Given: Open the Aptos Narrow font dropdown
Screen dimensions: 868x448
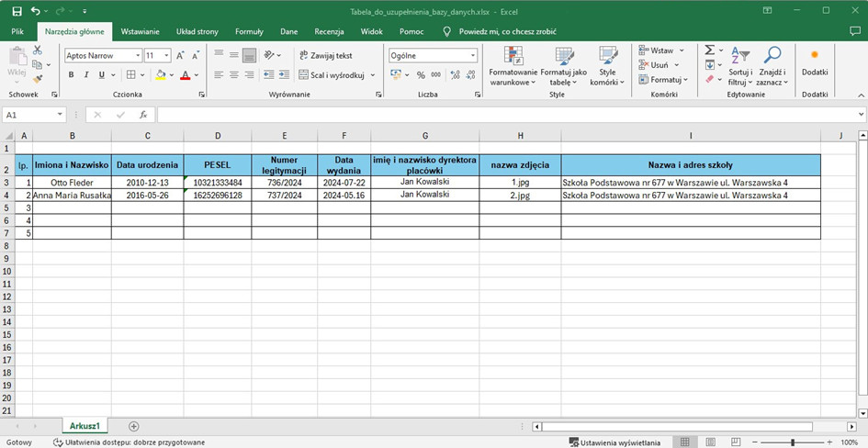Looking at the screenshot, I should 138,55.
